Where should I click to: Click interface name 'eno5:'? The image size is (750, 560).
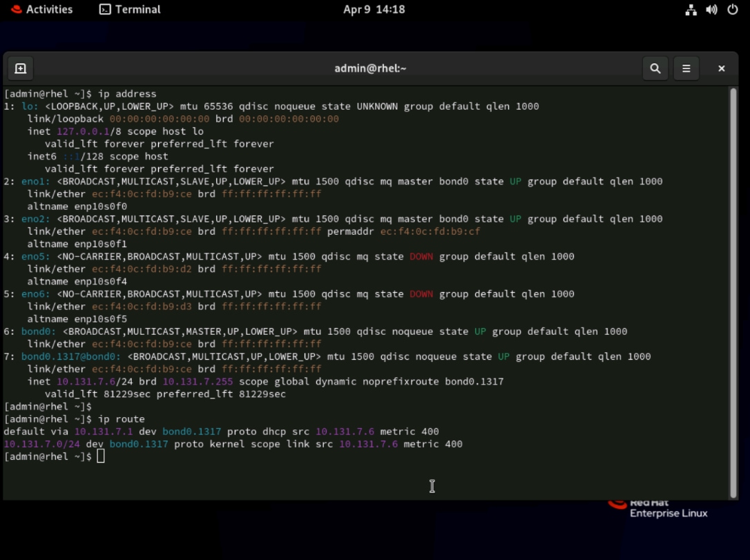35,256
